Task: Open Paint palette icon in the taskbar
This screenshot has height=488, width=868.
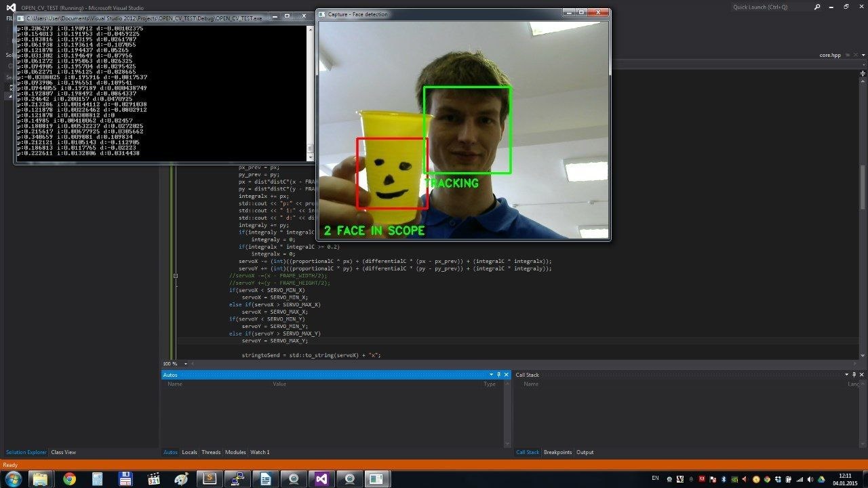Action: pyautogui.click(x=181, y=479)
